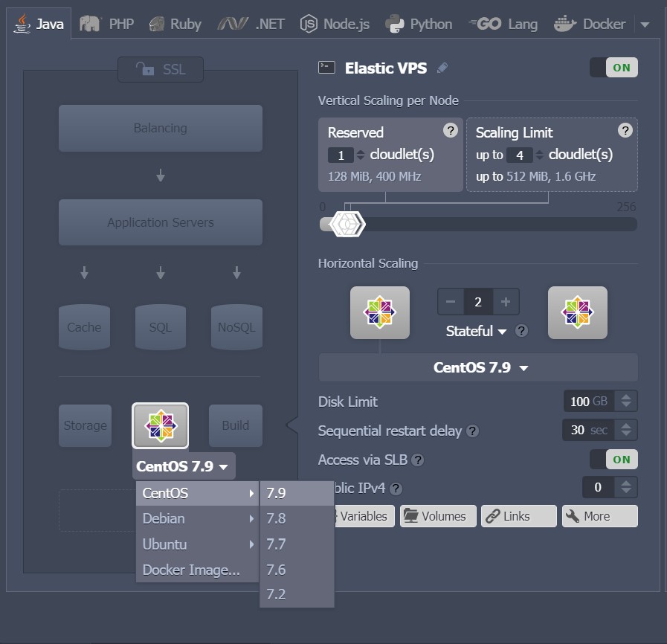This screenshot has width=667, height=644.
Task: Select Docker Image... menu entry
Action: pyautogui.click(x=197, y=570)
